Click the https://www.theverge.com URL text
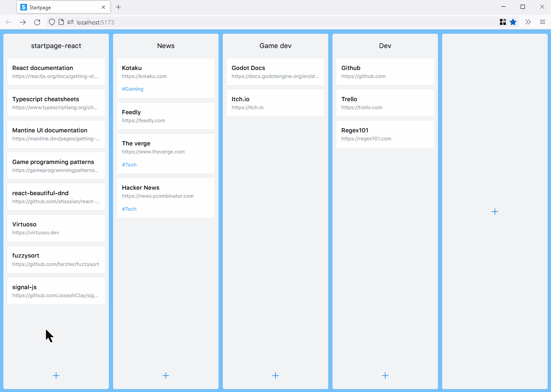The width and height of the screenshot is (551, 392). pos(153,152)
